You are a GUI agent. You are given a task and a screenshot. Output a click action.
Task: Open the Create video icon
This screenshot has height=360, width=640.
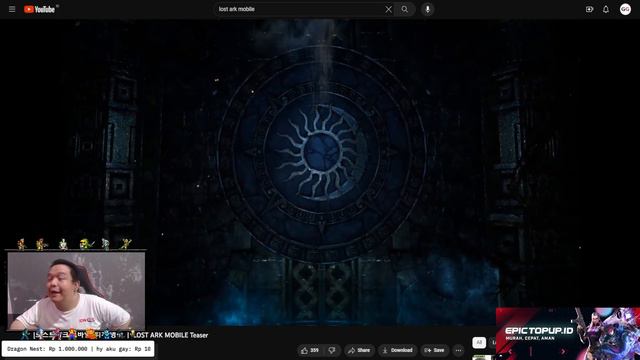coord(589,9)
